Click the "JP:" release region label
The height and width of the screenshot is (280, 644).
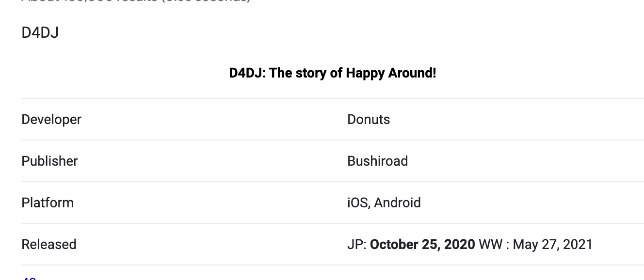356,244
